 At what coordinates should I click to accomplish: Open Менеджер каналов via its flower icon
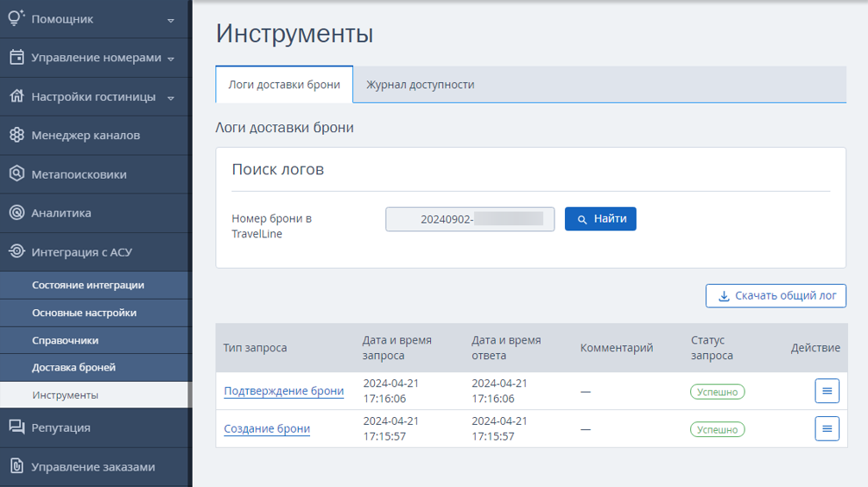16,135
